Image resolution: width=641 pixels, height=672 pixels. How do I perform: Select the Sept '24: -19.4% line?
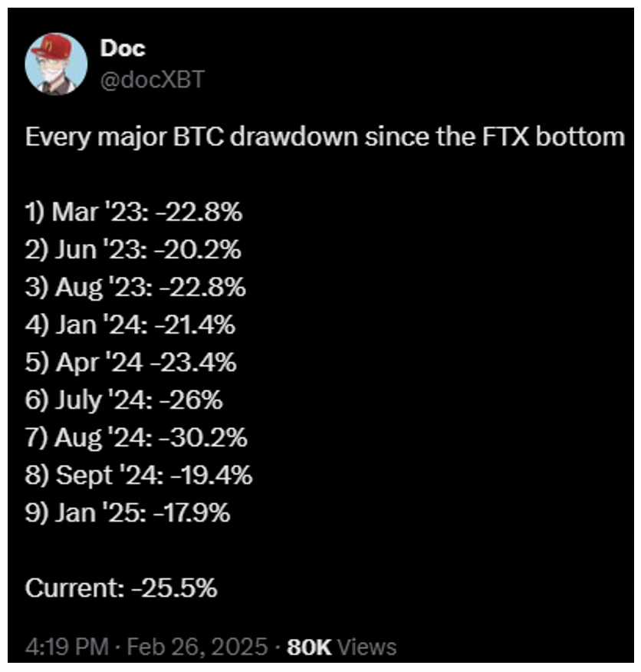[139, 476]
